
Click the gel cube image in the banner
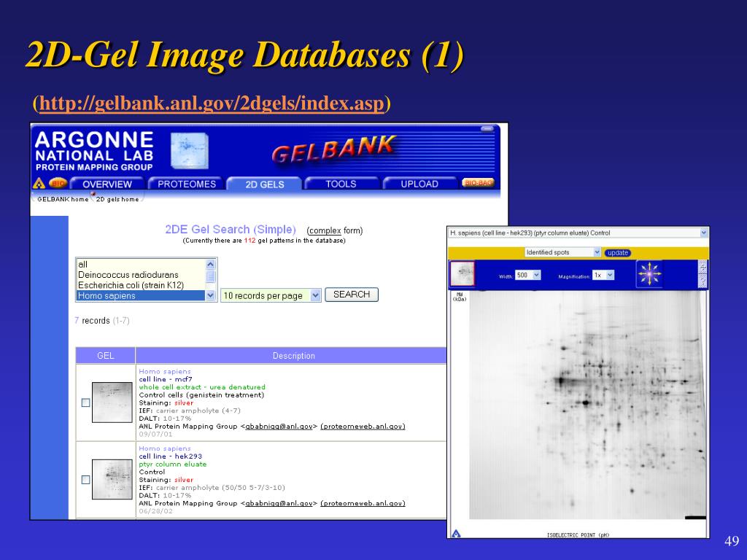pyautogui.click(x=190, y=150)
